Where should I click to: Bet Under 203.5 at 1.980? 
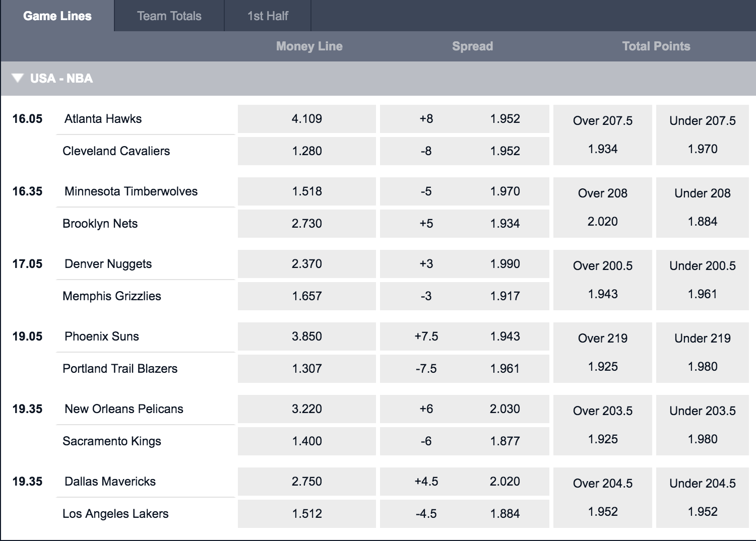703,425
